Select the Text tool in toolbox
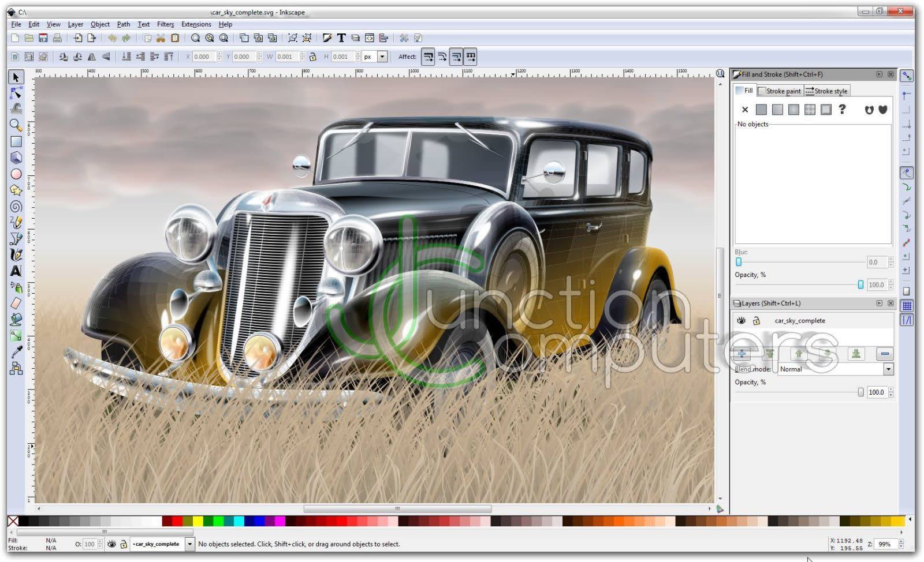924x562 pixels. (x=16, y=271)
